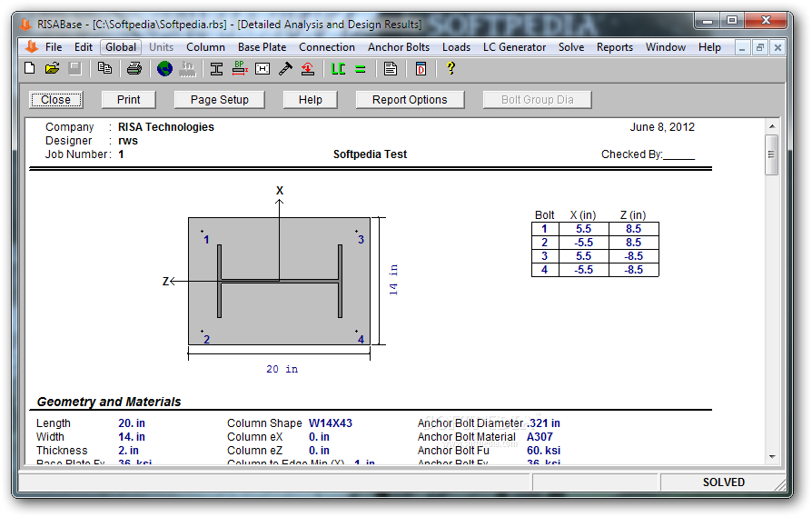Screen dimensions: 812x517
Task: Open the Base Plate menu
Action: point(262,47)
